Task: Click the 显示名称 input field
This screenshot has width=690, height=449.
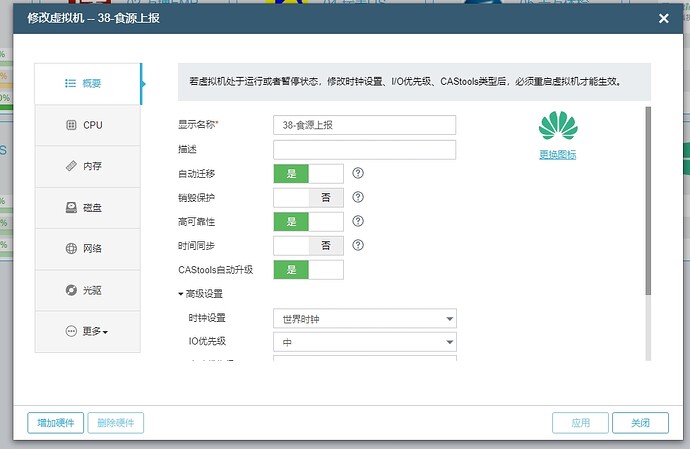Action: (x=364, y=125)
